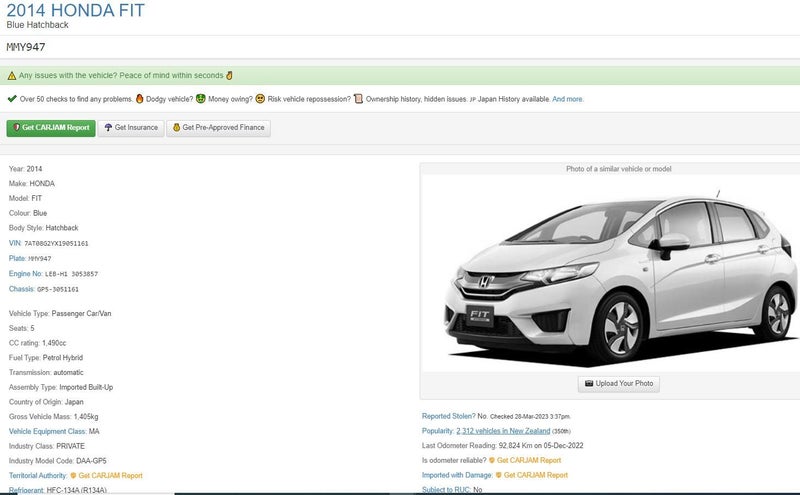The width and height of the screenshot is (800, 495).
Task: Click the Get Insurance button
Action: [x=131, y=128]
